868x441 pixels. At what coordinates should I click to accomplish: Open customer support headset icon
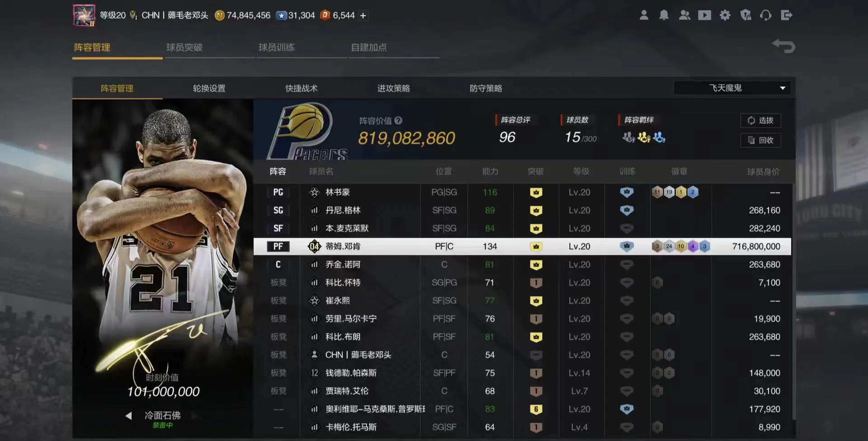click(766, 15)
